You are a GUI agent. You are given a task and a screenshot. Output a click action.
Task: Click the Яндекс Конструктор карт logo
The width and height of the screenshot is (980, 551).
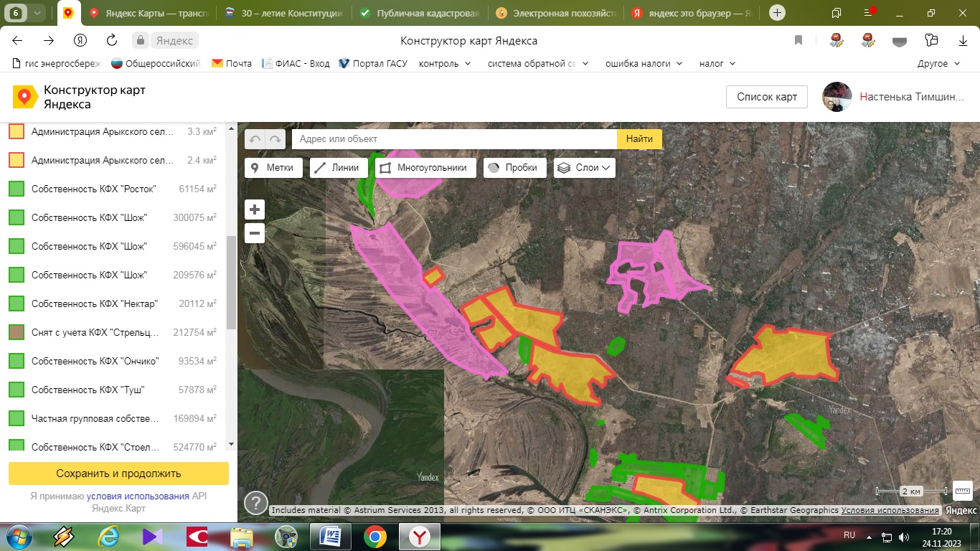click(x=79, y=97)
